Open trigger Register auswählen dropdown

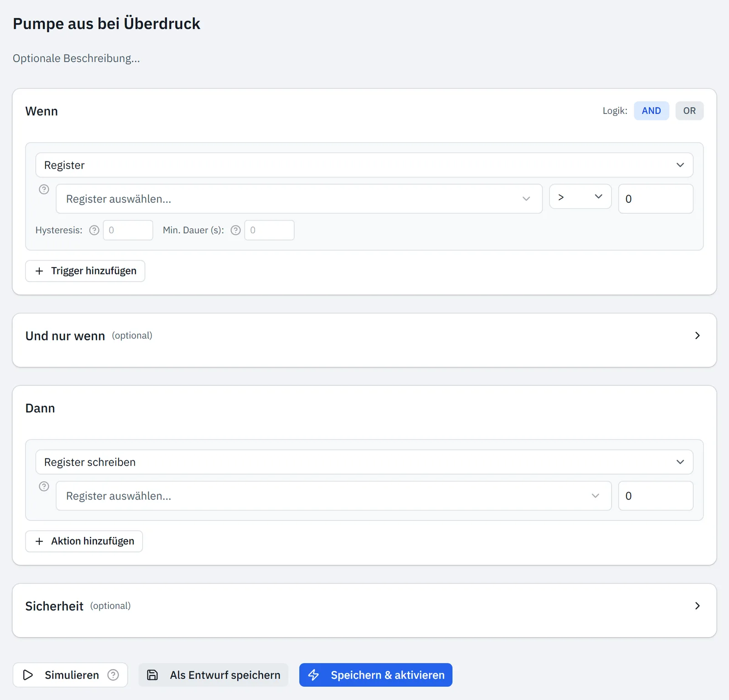(299, 199)
